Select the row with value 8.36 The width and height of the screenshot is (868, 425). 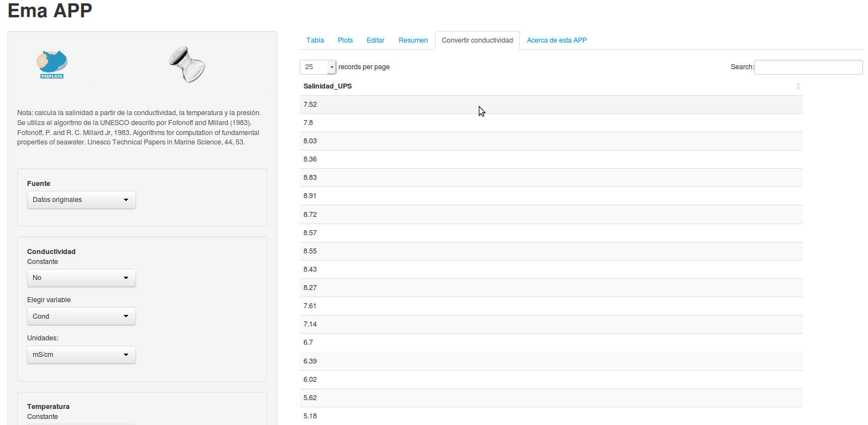tap(551, 159)
